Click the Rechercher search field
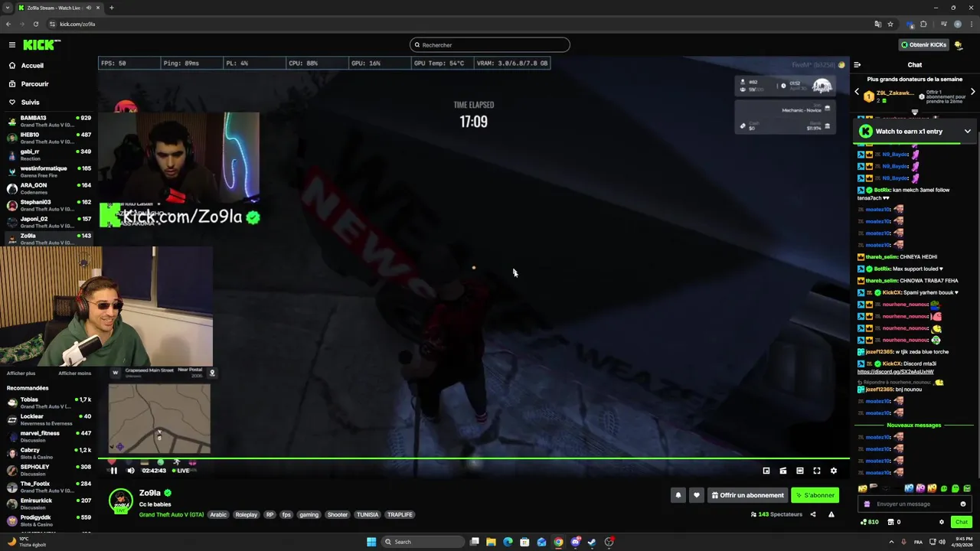 point(490,45)
